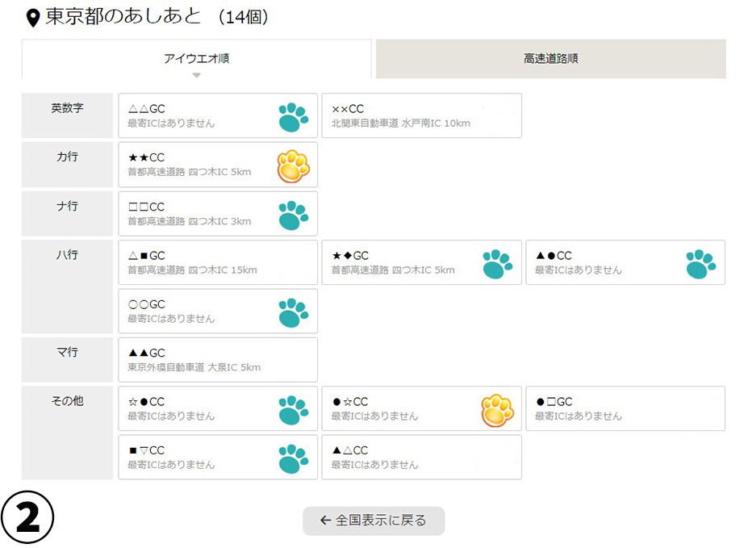Click the gold paw icon on ★★CC
The width and height of the screenshot is (756, 548).
[293, 166]
